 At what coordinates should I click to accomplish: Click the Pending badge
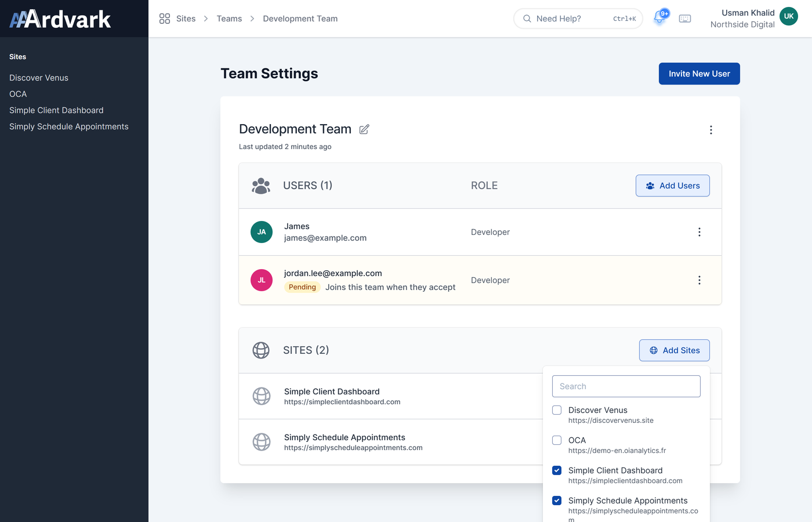coord(302,287)
